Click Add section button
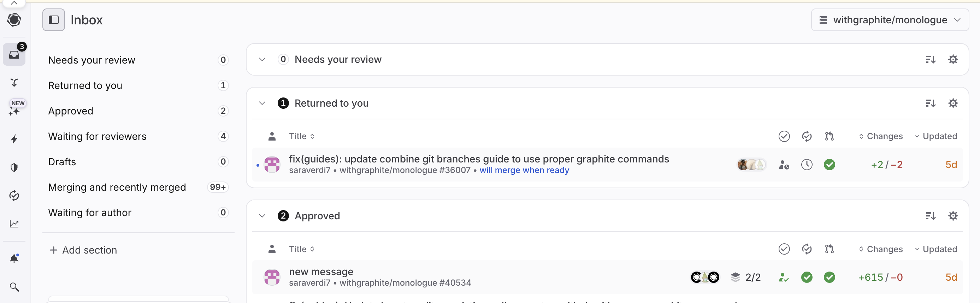This screenshot has width=980, height=303. click(x=83, y=250)
